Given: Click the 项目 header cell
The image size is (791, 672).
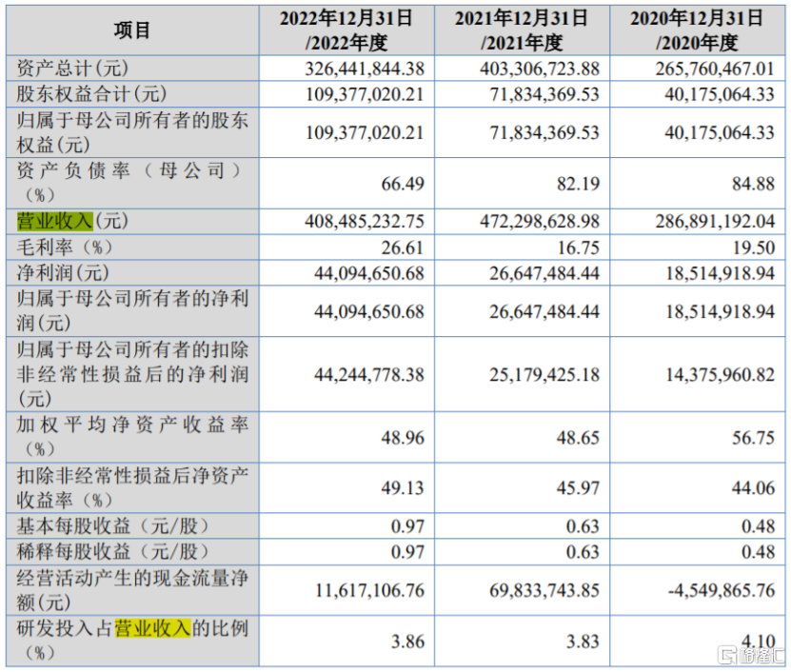Looking at the screenshot, I should (x=132, y=30).
